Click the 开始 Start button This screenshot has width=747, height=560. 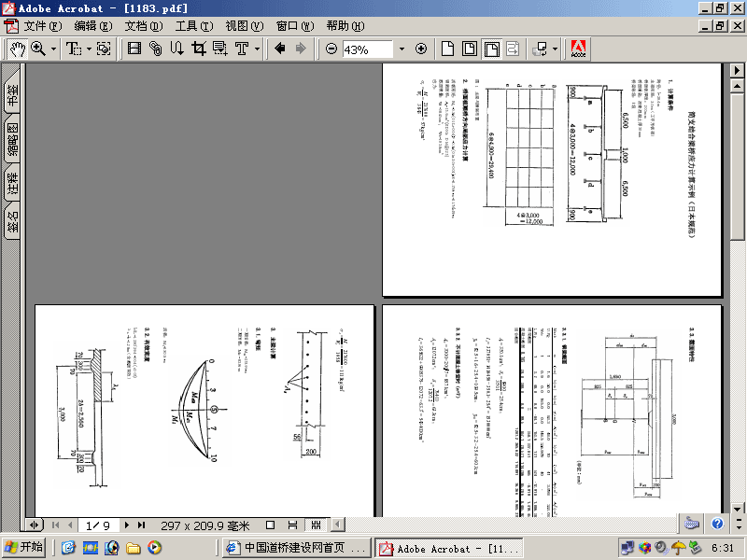[x=24, y=547]
